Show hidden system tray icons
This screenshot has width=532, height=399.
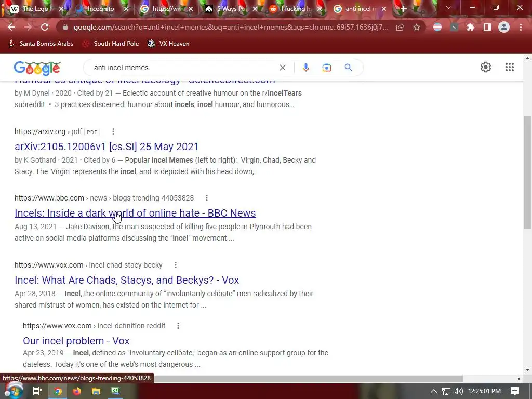[x=434, y=391]
